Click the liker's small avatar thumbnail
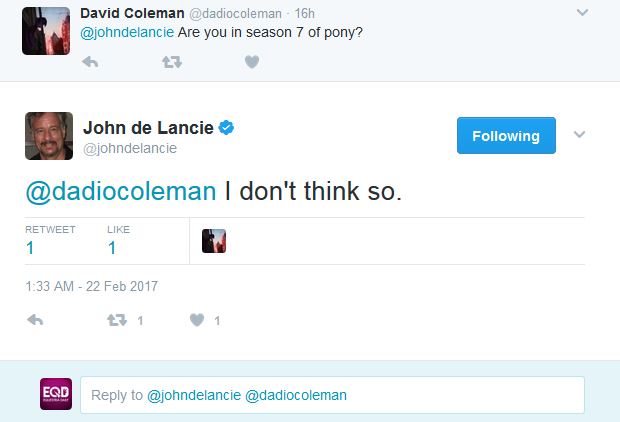 coord(213,241)
